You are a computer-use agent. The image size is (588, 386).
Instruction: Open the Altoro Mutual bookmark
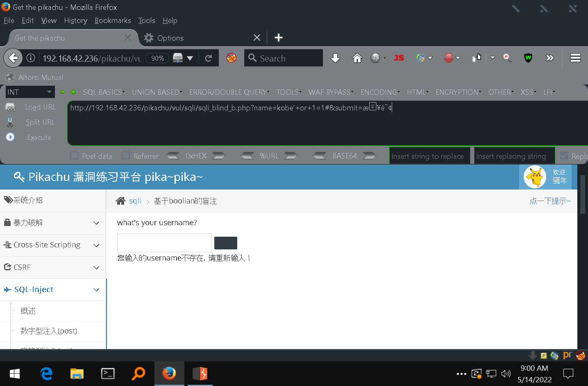coord(34,77)
